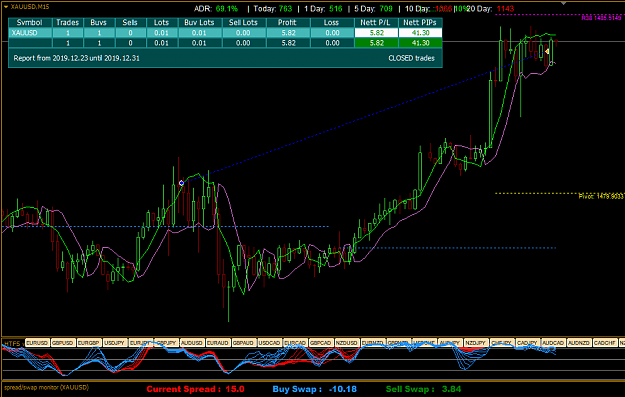Click the Current Spread 15.0 readout
The width and height of the screenshot is (625, 397).
tap(195, 389)
